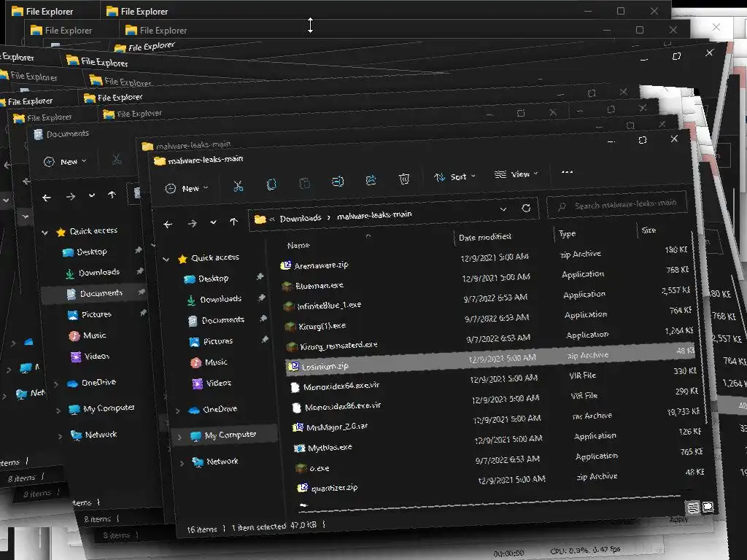Select the Monoxidex64.exe.vir file row
Screen dimensions: 747x560
493,381
